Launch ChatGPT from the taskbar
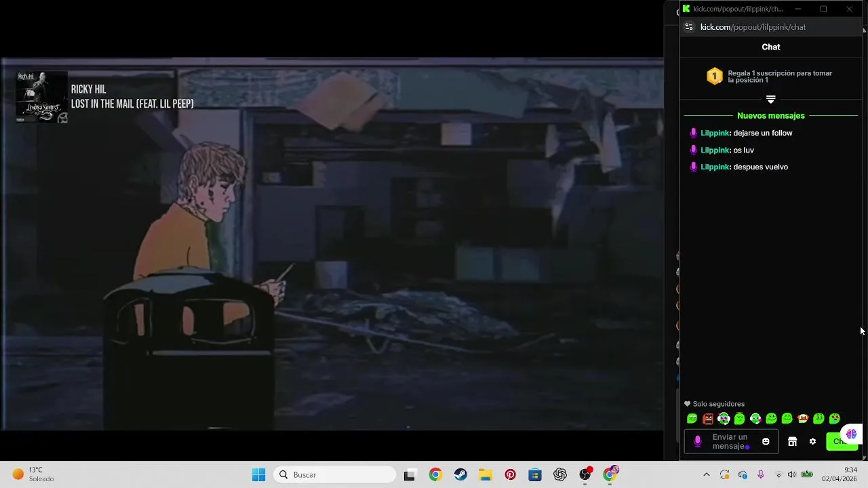Viewport: 868px width, 488px height. pos(560,474)
